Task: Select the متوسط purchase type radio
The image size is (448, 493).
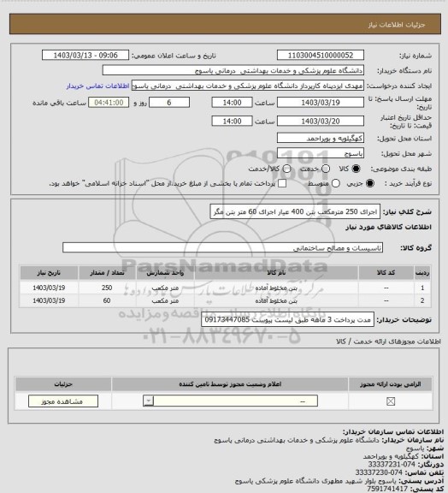Action: click(x=336, y=183)
